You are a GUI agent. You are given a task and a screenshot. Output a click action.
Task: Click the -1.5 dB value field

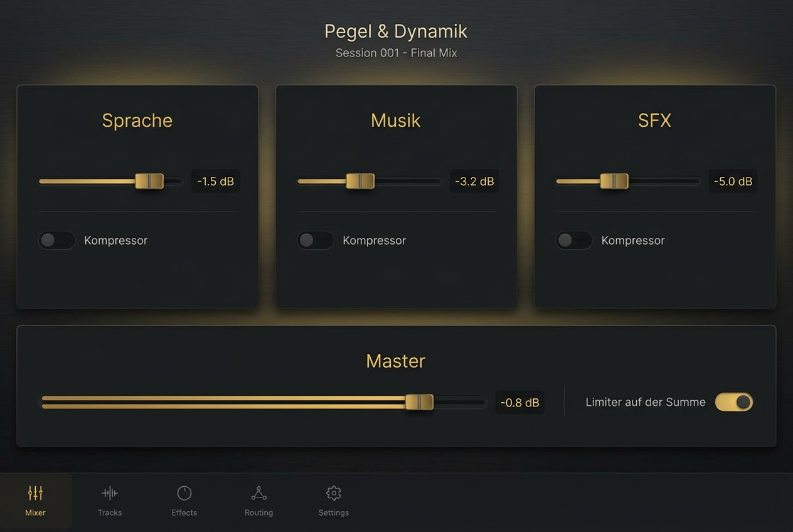(215, 181)
